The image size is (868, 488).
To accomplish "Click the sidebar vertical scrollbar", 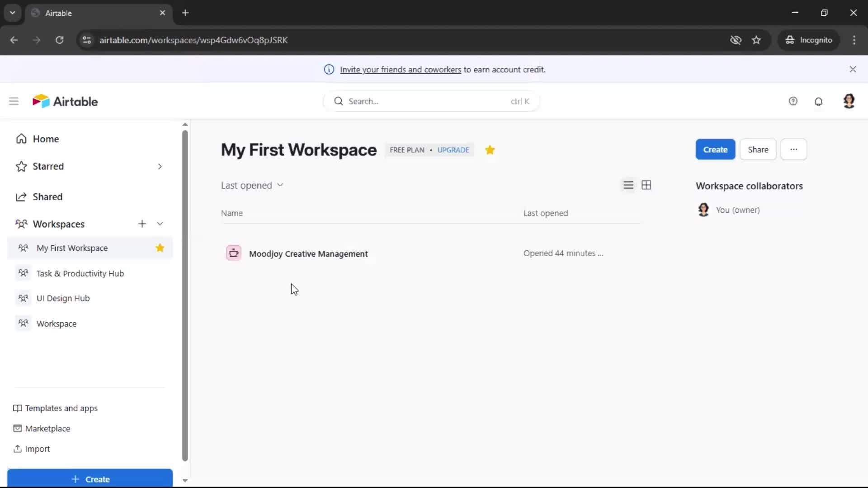I will coord(185,296).
